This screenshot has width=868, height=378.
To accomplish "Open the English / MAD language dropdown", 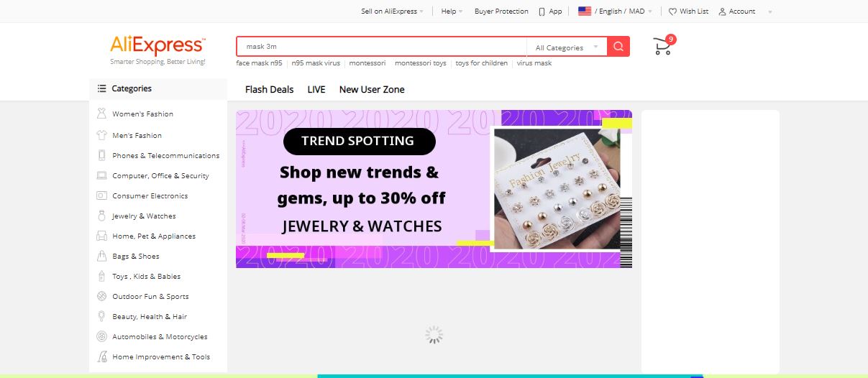I will pos(616,11).
